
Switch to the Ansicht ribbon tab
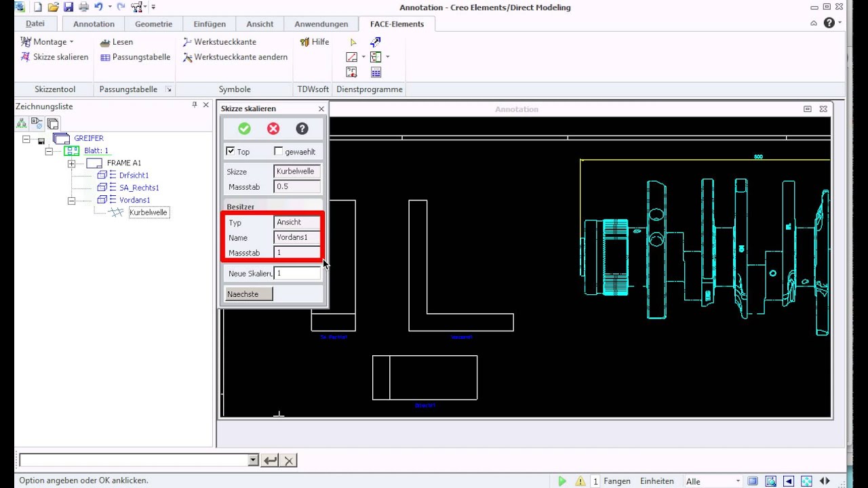(260, 24)
